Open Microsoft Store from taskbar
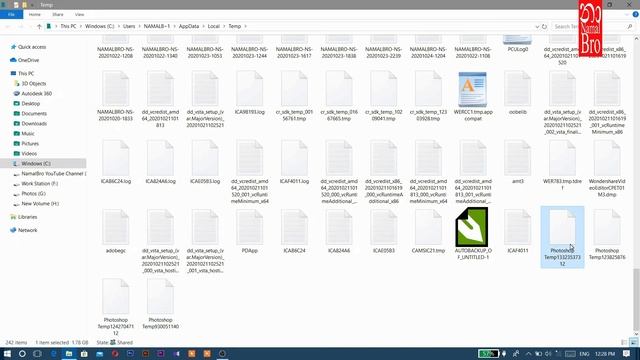 tap(84, 353)
